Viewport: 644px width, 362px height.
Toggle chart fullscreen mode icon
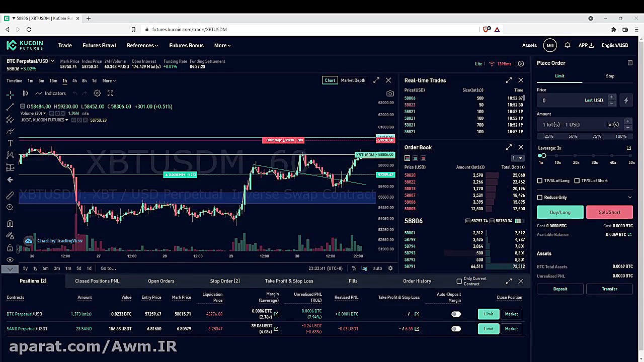point(110,93)
